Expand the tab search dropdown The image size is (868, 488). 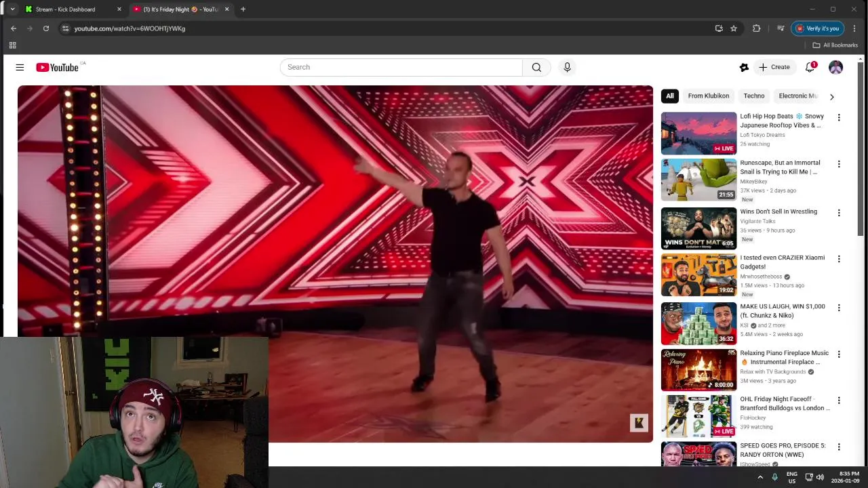[x=12, y=9]
